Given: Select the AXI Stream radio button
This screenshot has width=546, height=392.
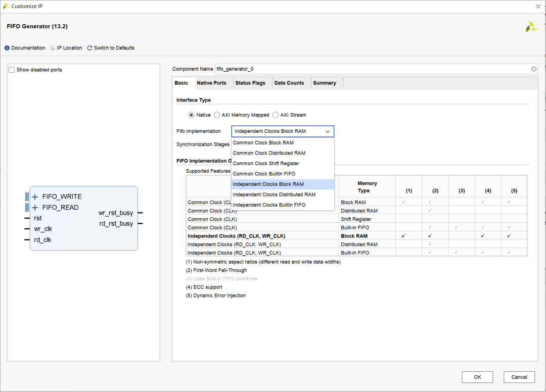Looking at the screenshot, I should tap(276, 115).
